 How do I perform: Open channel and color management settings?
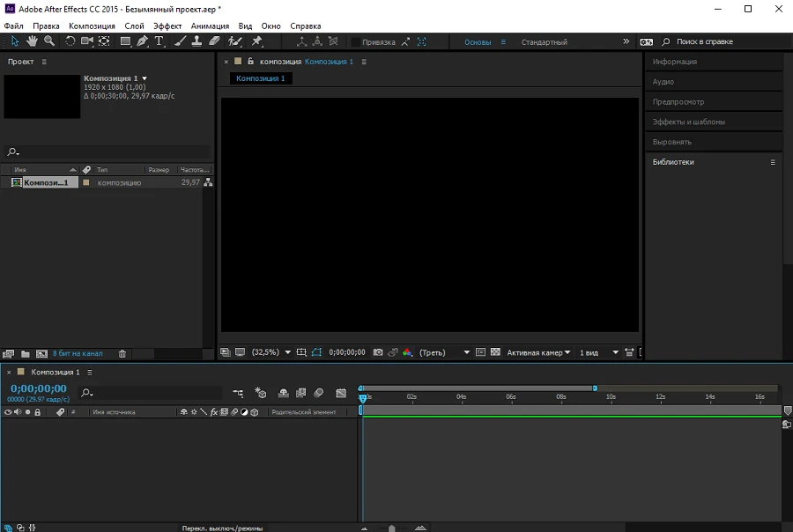click(407, 352)
